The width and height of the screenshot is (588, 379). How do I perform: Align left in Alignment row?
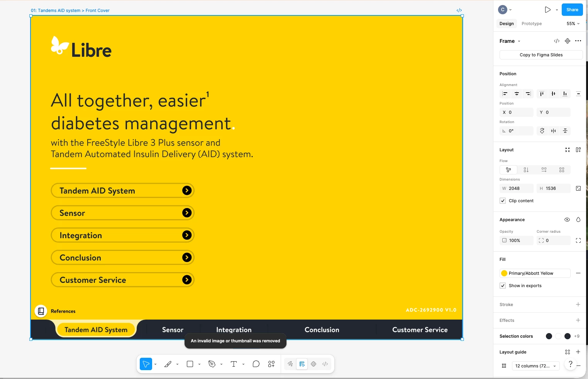click(x=505, y=94)
